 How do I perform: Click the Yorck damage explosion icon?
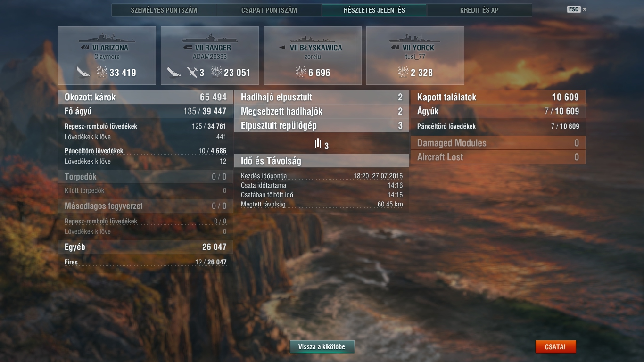click(403, 72)
